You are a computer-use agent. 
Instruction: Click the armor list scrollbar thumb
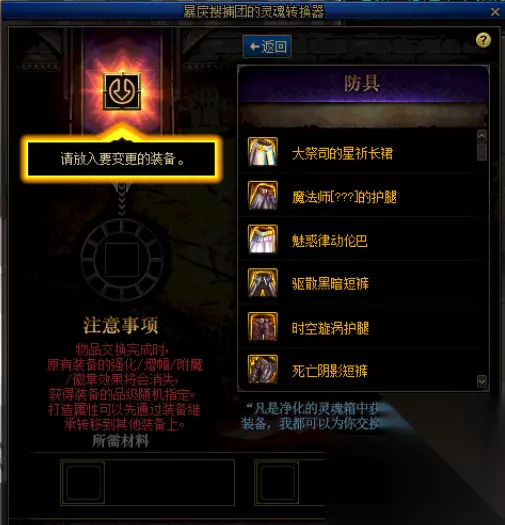[482, 152]
